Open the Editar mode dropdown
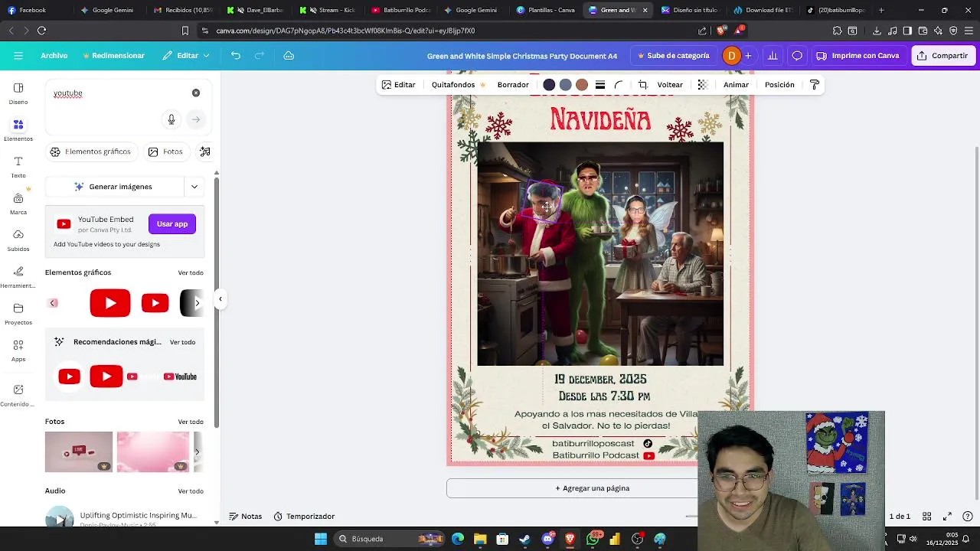Viewport: 980px width, 551px height. pos(187,56)
